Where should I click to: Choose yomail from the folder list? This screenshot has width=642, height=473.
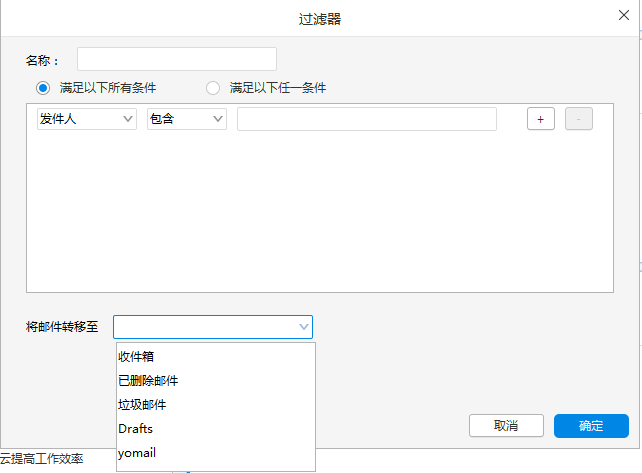(216, 453)
